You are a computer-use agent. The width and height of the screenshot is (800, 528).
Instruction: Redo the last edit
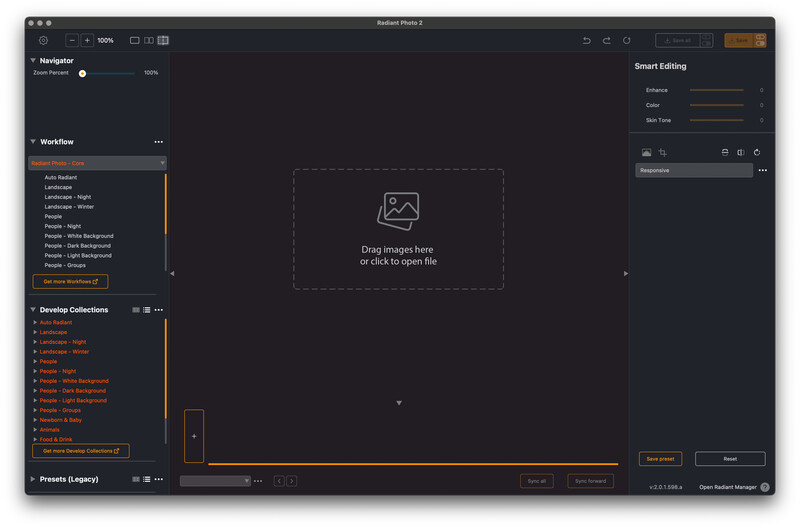click(607, 40)
